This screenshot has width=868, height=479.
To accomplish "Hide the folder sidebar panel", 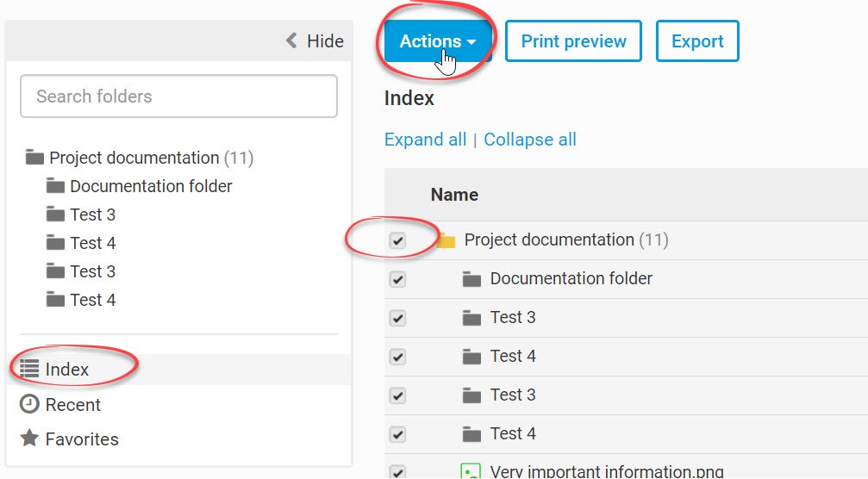I will pos(315,41).
